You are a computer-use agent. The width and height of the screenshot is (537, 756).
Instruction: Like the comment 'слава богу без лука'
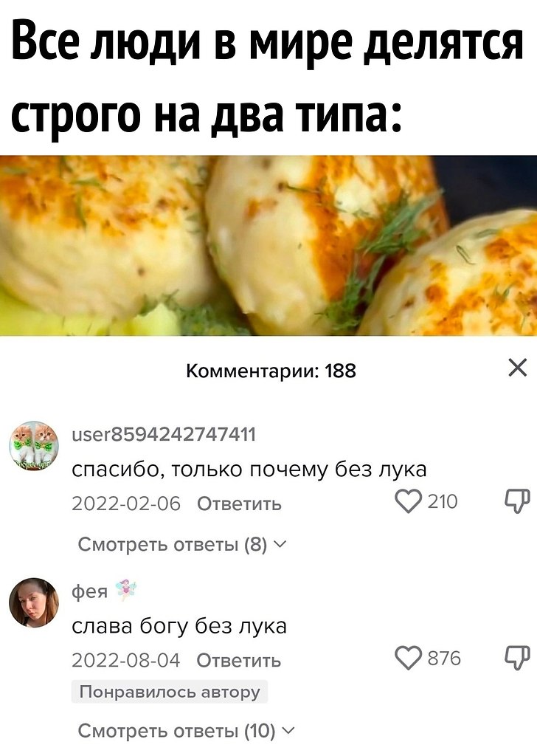[407, 658]
